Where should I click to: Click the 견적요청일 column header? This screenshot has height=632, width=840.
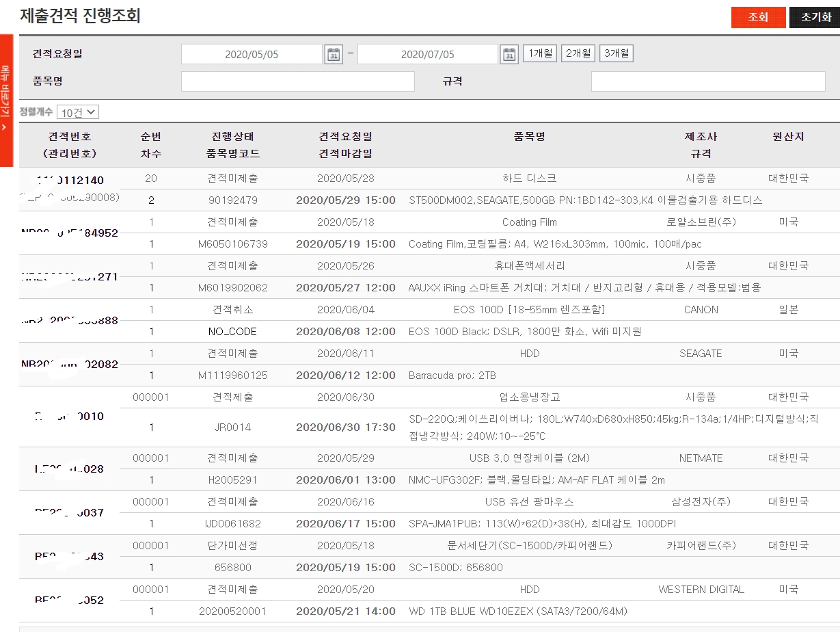[345, 137]
